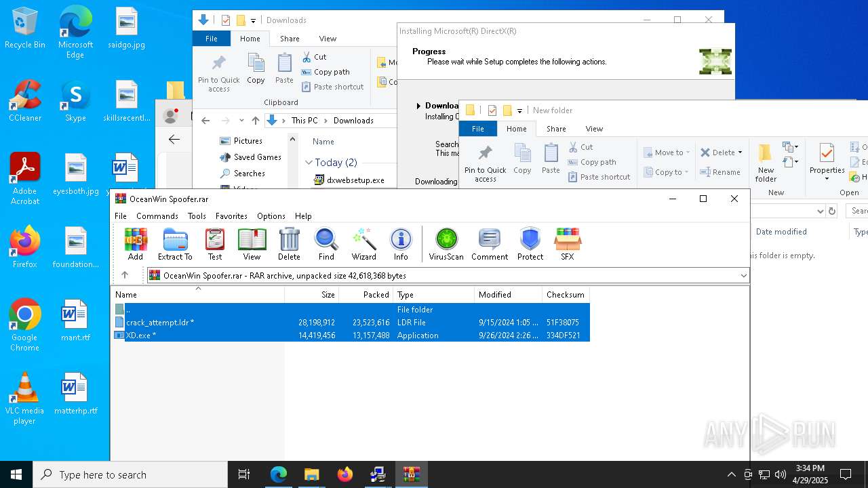Image resolution: width=868 pixels, height=488 pixels.
Task: Click Pin to Quick access in Downloads
Action: [218, 73]
